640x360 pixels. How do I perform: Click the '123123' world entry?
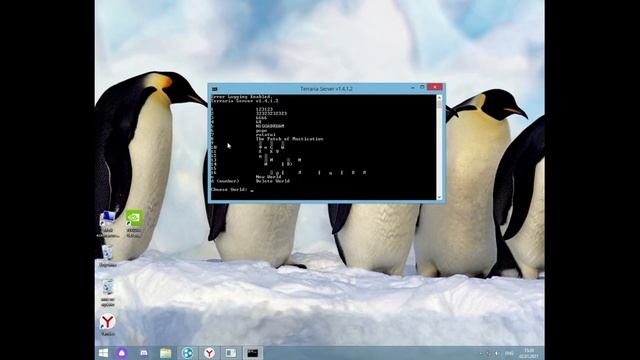pyautogui.click(x=264, y=109)
